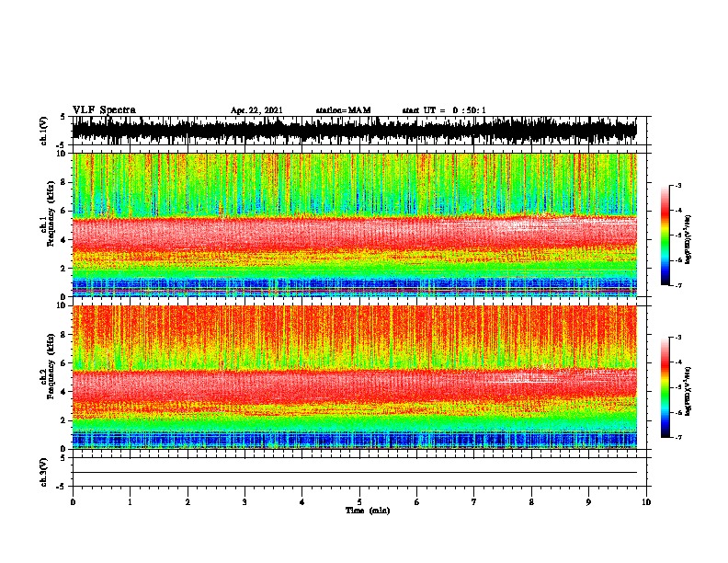The image size is (728, 563).
Task: Click the ch.1(V) waveform strip
Action: [355, 131]
